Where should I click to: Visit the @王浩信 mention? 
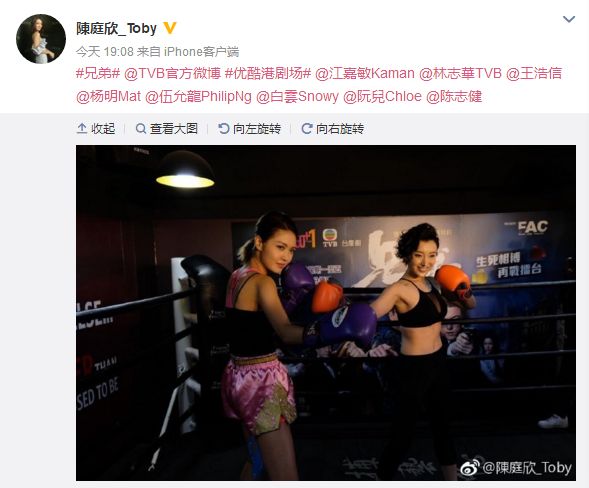tap(534, 73)
